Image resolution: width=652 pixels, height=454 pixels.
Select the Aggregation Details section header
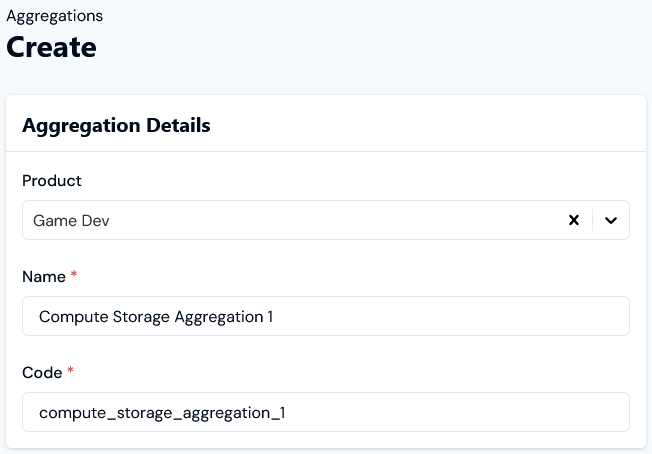click(x=116, y=125)
